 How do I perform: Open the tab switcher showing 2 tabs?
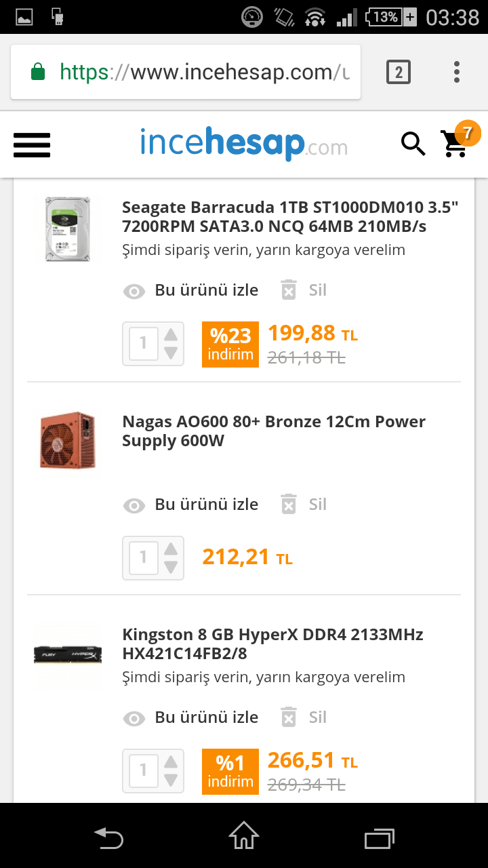[x=399, y=72]
